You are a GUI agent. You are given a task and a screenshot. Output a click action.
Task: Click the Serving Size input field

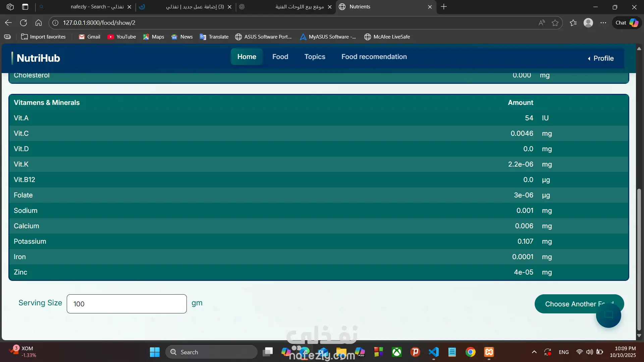pos(127,304)
